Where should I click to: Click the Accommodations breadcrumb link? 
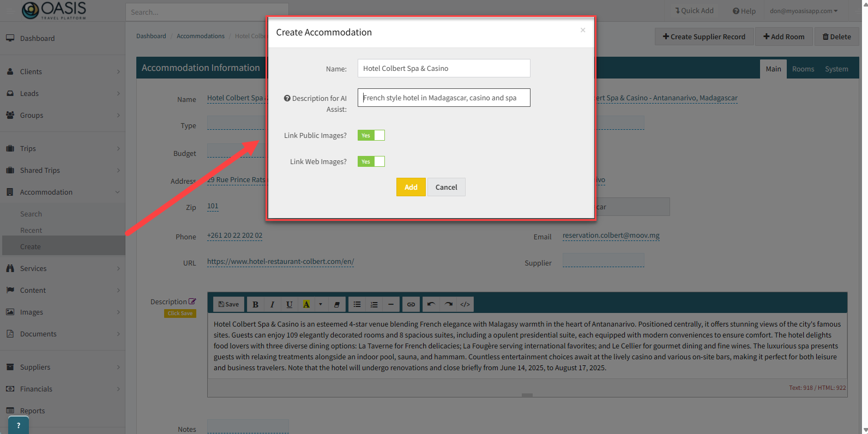(x=201, y=36)
